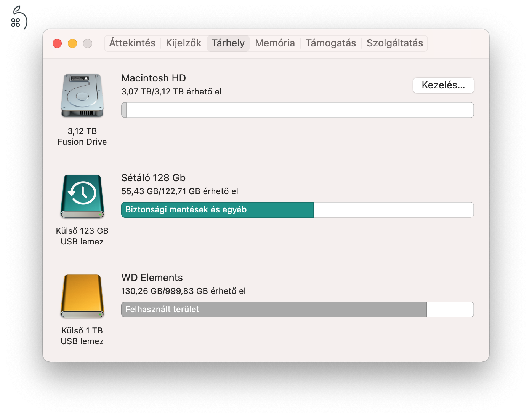Go to the Memória tab
The width and height of the screenshot is (532, 418).
point(275,43)
